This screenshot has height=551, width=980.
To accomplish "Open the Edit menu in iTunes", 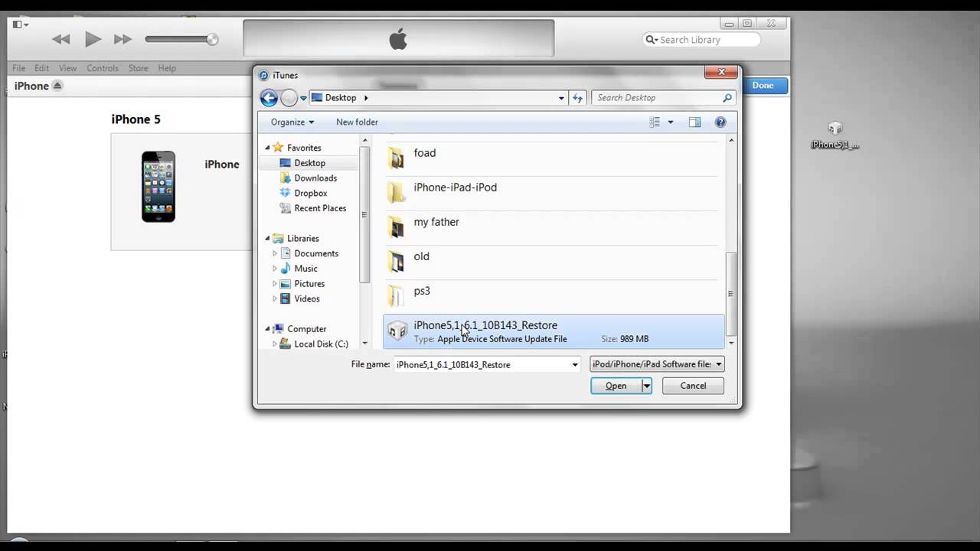I will coord(41,68).
